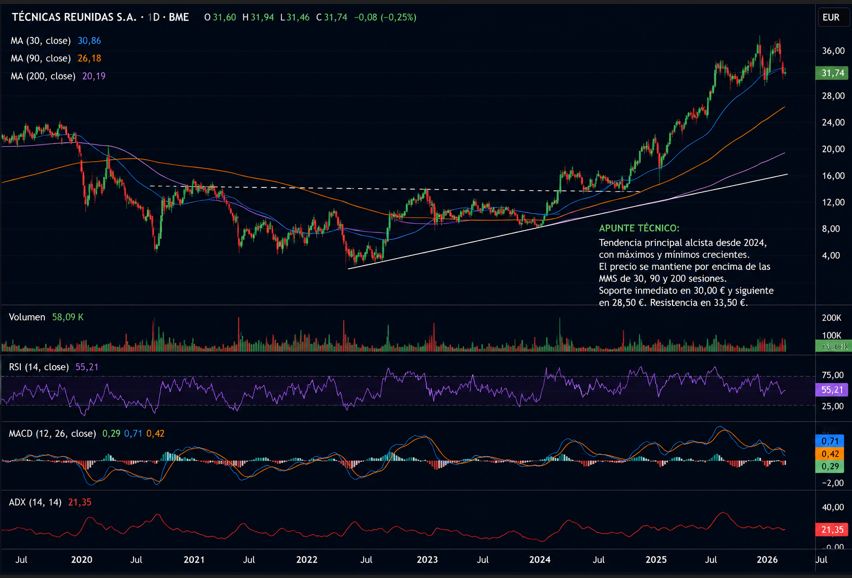852x578 pixels.
Task: Click the 200K volume scale label
Action: pos(831,318)
